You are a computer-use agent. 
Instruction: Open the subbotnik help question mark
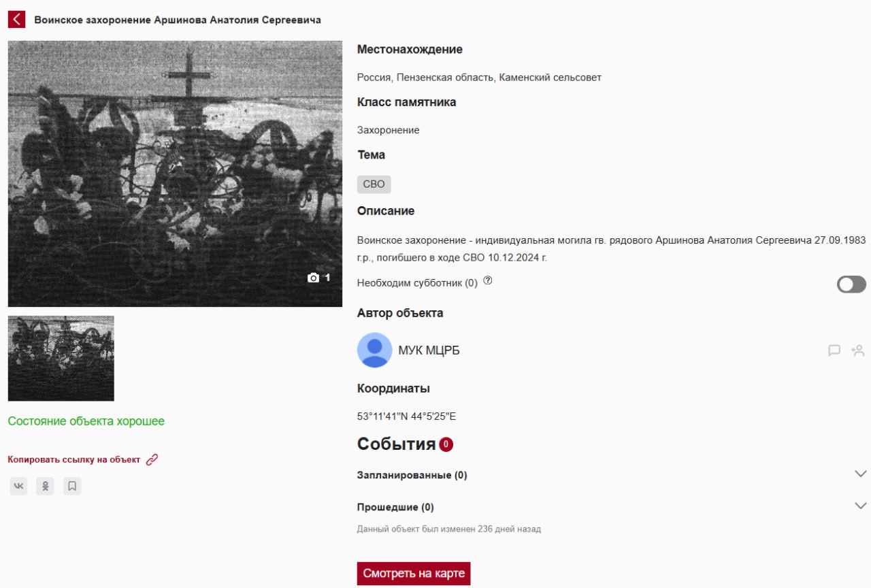click(x=487, y=281)
